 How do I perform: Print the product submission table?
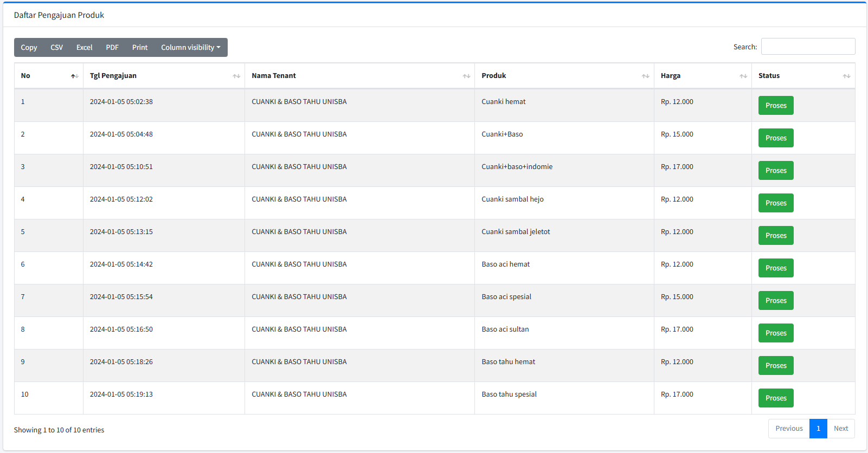(139, 48)
